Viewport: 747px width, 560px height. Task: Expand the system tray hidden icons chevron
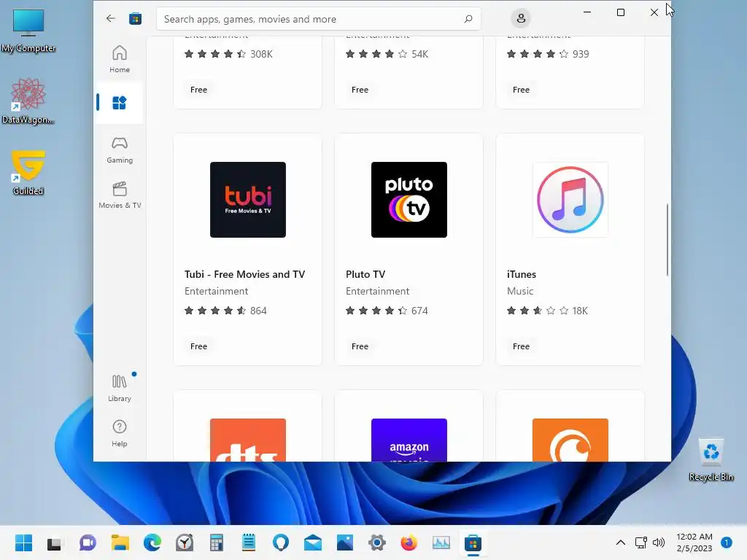620,542
